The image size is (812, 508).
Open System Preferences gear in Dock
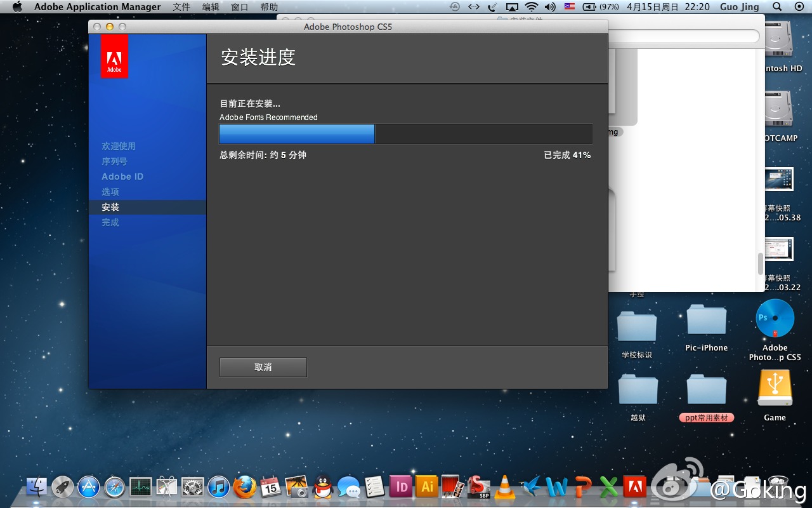(193, 487)
